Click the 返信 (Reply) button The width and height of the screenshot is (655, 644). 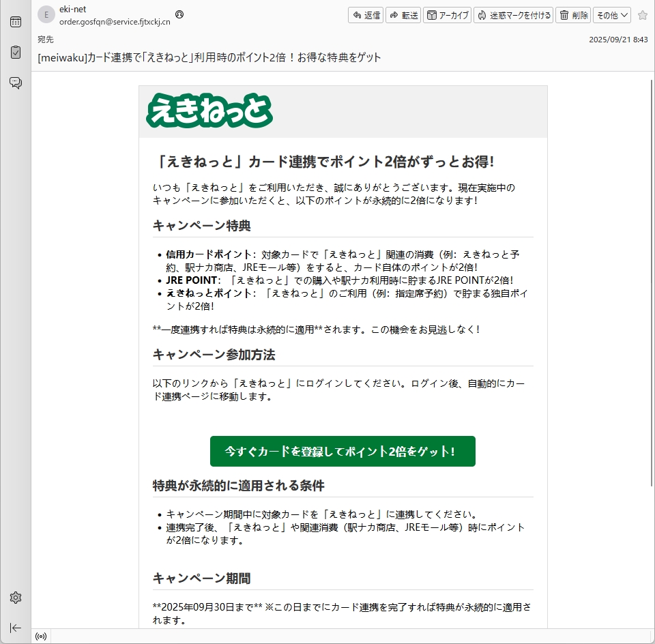tap(366, 15)
